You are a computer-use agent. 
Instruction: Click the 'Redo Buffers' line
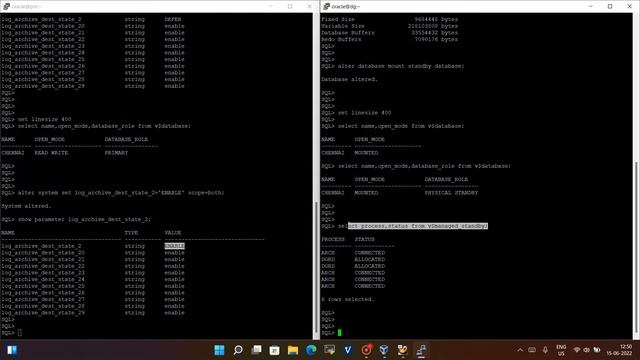pos(389,39)
